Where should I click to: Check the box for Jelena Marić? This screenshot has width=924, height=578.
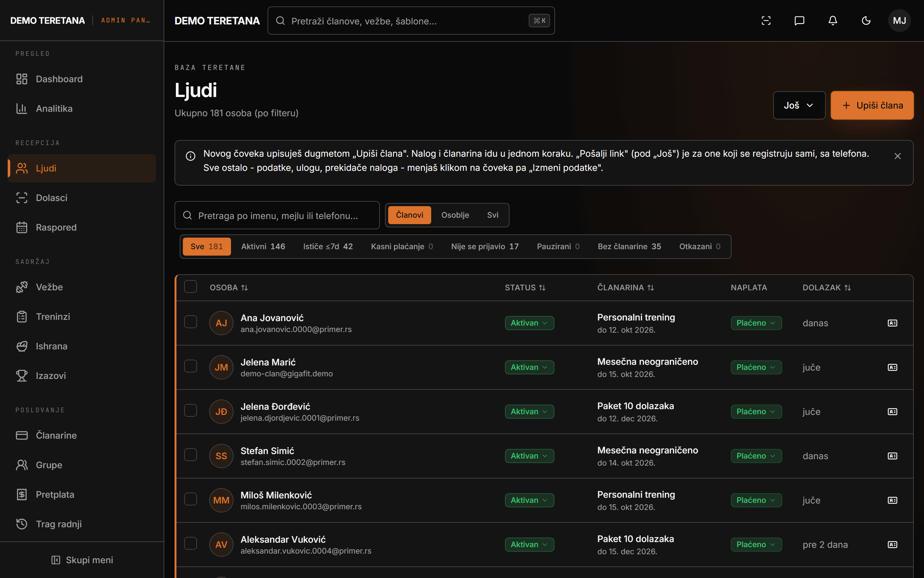(x=191, y=366)
